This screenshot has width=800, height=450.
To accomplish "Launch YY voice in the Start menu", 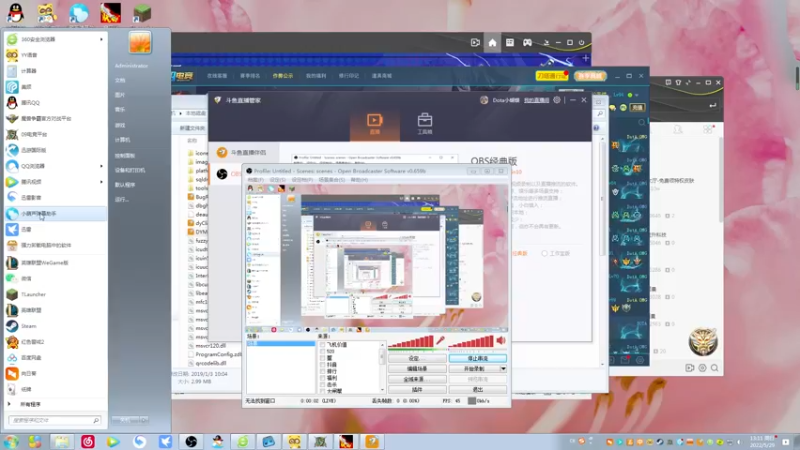I will coord(54,55).
